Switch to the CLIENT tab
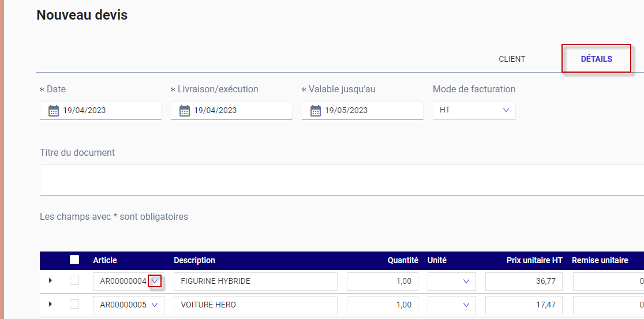Image resolution: width=644 pixels, height=319 pixels. click(x=512, y=59)
